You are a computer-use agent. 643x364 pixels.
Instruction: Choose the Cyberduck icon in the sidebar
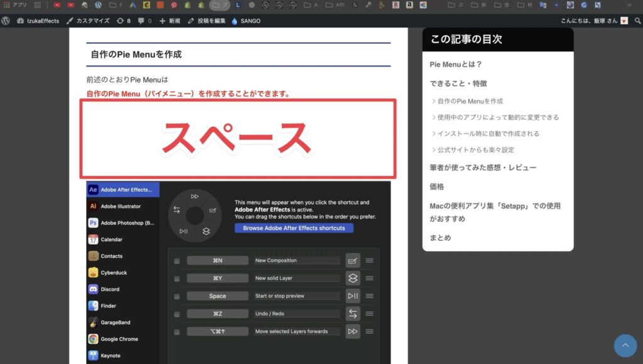point(93,273)
